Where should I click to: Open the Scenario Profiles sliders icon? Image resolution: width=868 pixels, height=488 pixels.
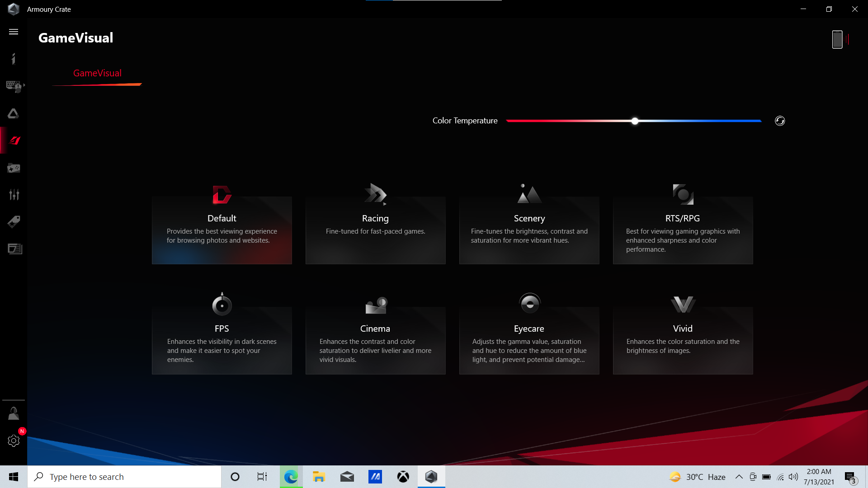(14, 195)
